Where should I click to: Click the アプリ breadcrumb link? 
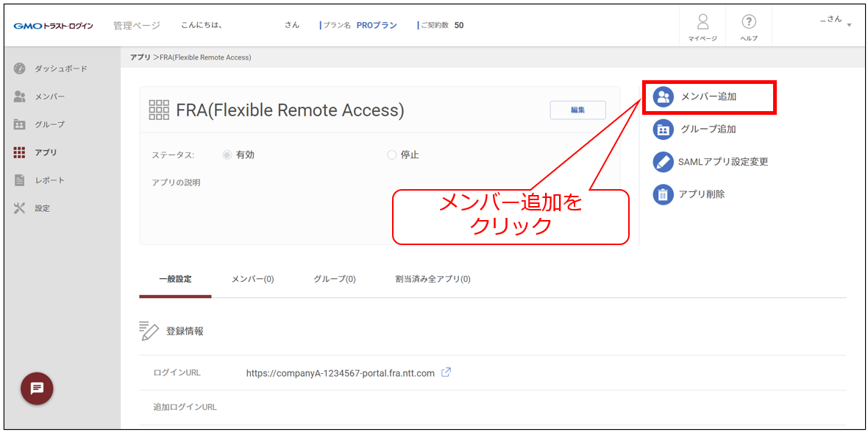point(140,57)
